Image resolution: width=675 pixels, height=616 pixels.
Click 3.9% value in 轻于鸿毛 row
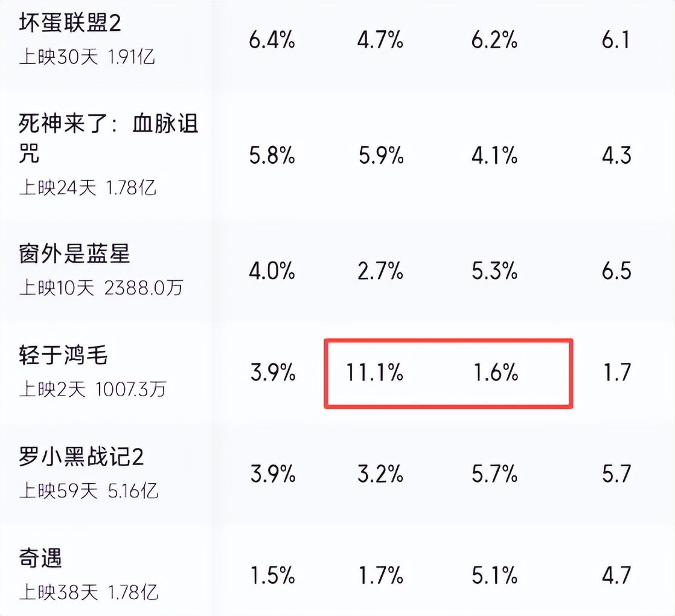[273, 373]
